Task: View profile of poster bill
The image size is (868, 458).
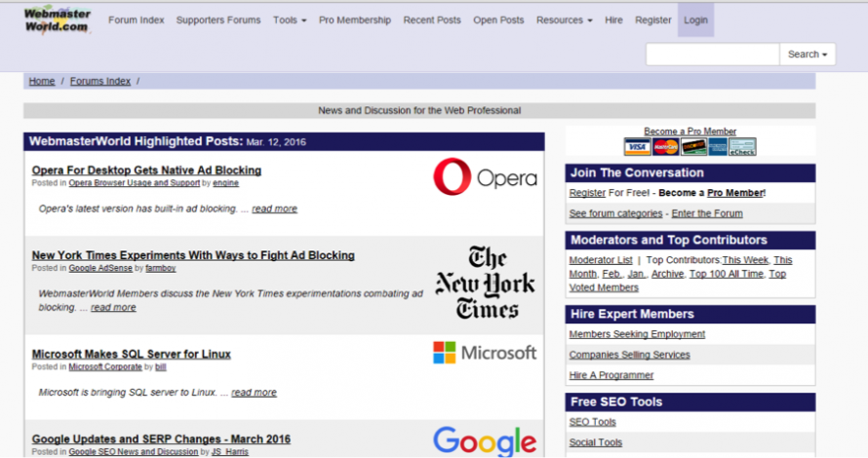Action: (x=161, y=366)
